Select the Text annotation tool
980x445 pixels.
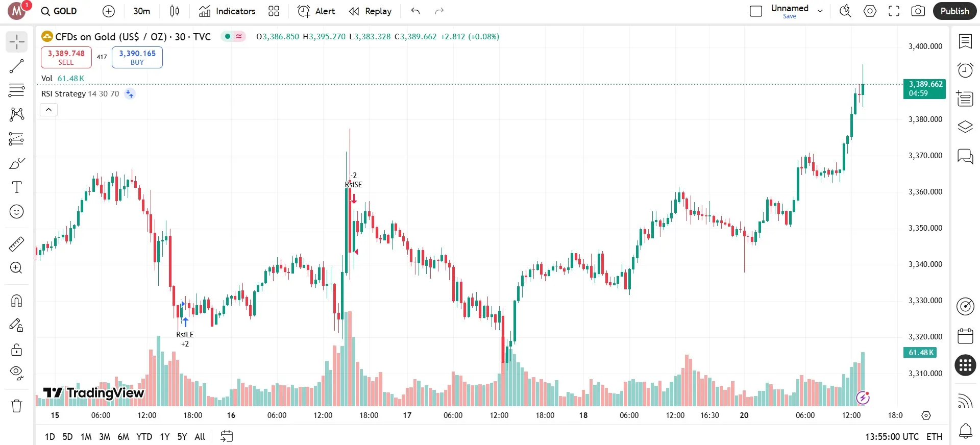pyautogui.click(x=16, y=187)
